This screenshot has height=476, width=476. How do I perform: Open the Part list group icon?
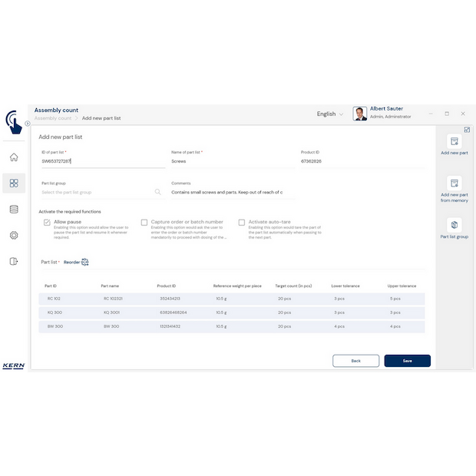[x=455, y=225]
